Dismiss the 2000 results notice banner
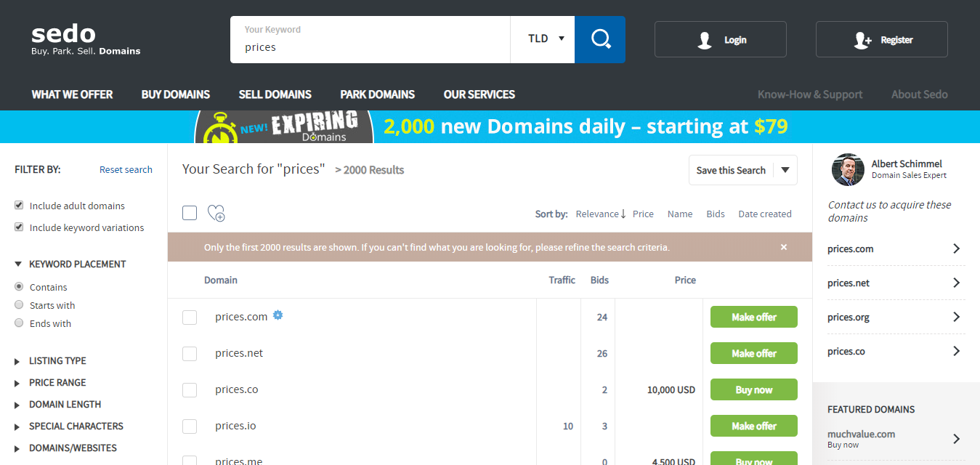This screenshot has width=980, height=465. click(784, 247)
